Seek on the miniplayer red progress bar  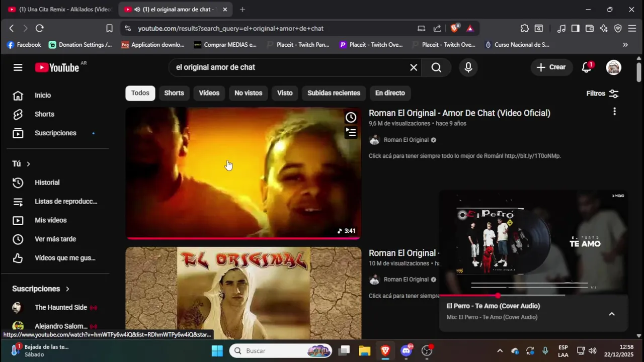click(x=533, y=295)
